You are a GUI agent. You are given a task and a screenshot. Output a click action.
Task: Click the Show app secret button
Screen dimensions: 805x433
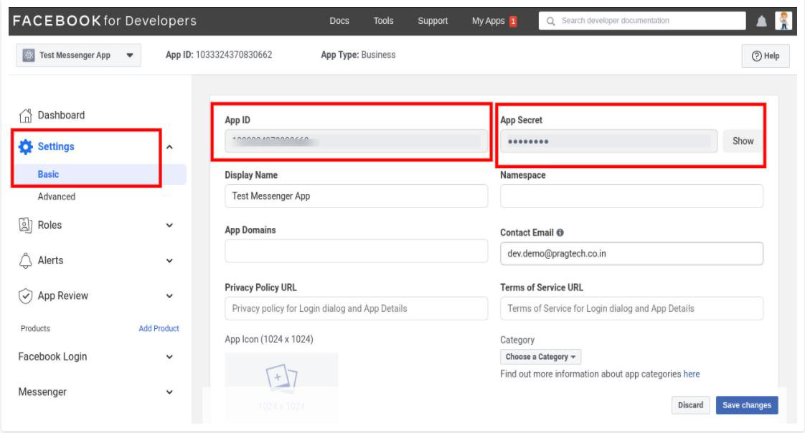[x=743, y=141]
